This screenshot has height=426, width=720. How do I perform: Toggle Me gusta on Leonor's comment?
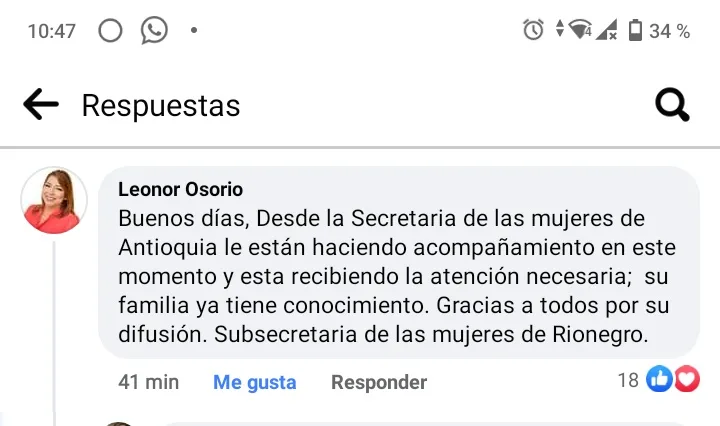click(x=254, y=382)
